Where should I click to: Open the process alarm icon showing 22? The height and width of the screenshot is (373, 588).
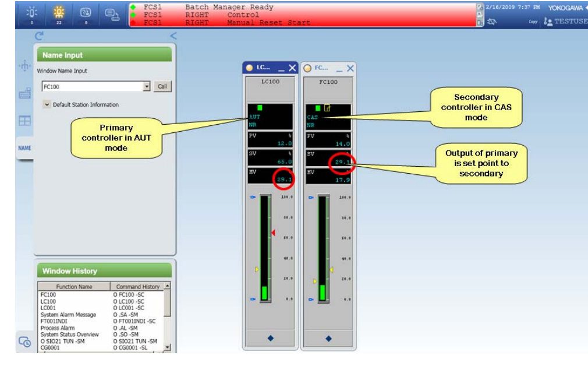[x=59, y=13]
